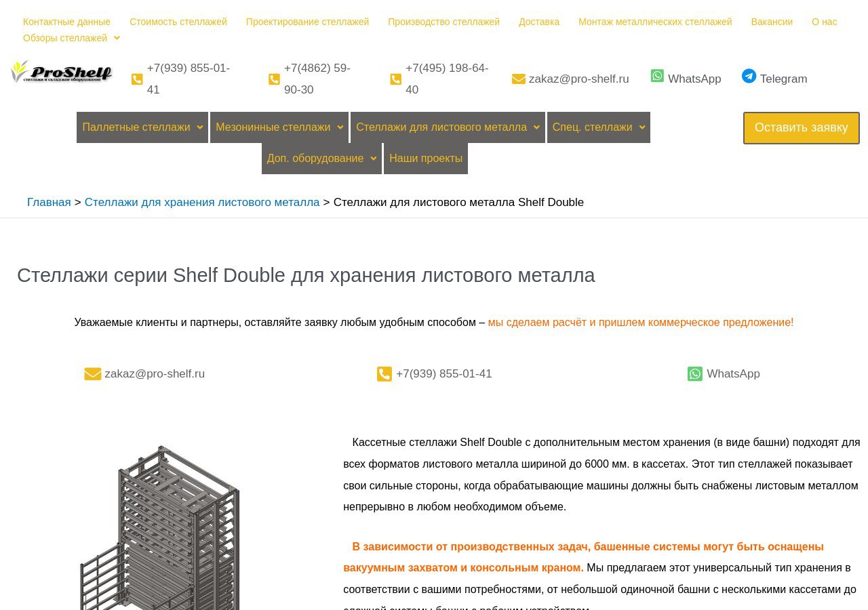868x610 pixels.
Task: Expand Паллетные стеллажи dropdown arrow
Action: click(199, 127)
